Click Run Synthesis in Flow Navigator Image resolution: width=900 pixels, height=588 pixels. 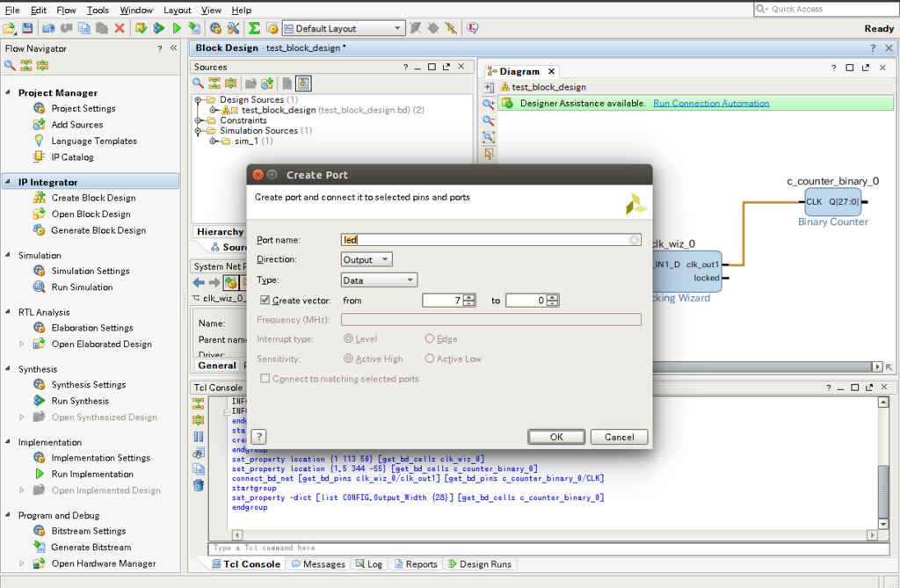pos(80,401)
